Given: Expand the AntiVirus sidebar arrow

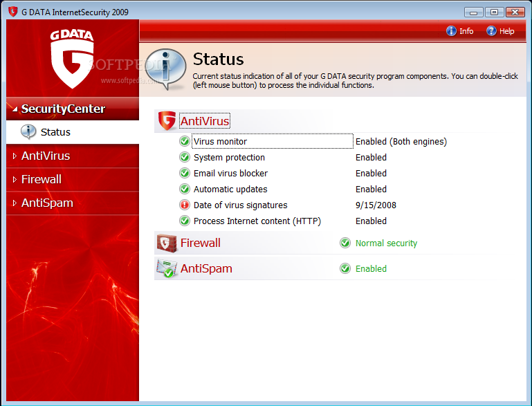Looking at the screenshot, I should (15, 156).
